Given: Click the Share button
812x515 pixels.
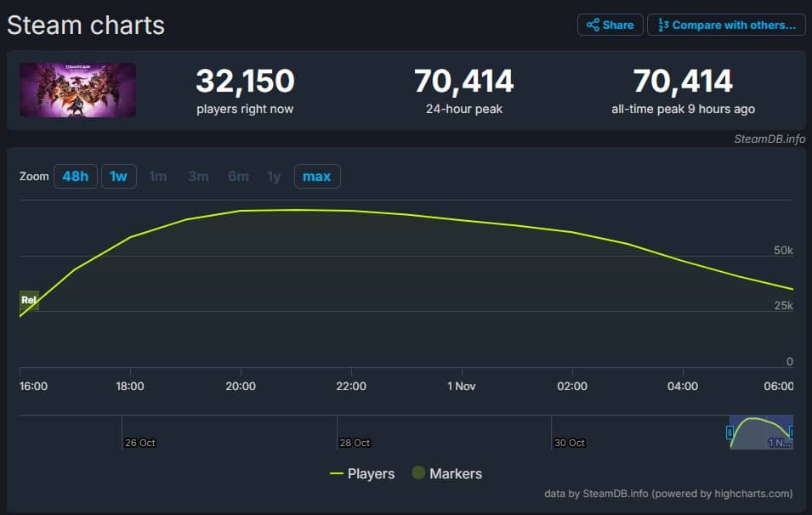Looking at the screenshot, I should coord(610,25).
